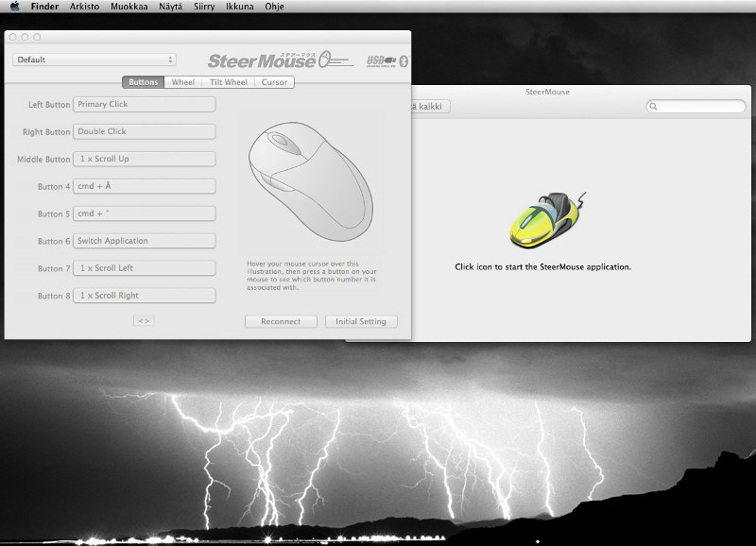Click the Initial Setting button

click(x=361, y=321)
